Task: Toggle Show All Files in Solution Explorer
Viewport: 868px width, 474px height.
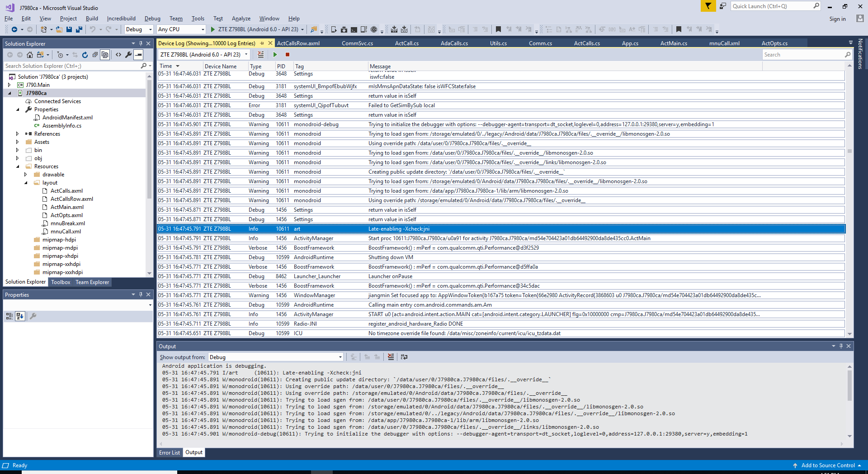Action: click(105, 55)
